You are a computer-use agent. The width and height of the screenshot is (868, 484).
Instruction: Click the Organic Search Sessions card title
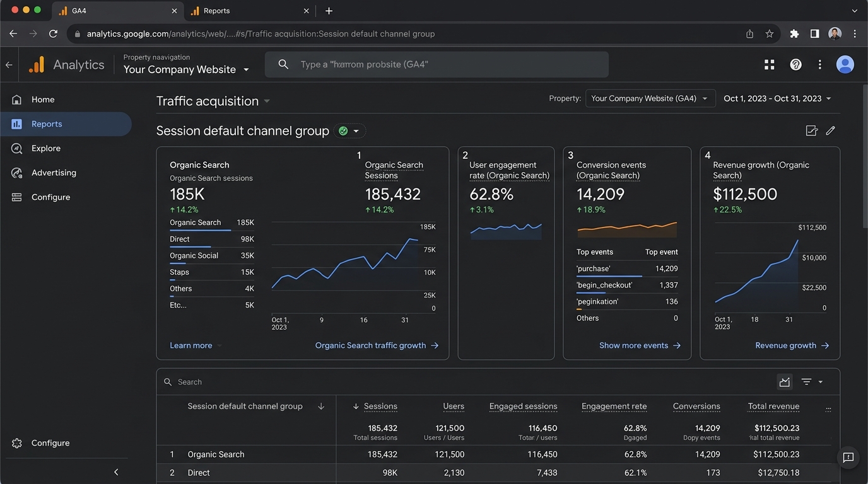394,170
